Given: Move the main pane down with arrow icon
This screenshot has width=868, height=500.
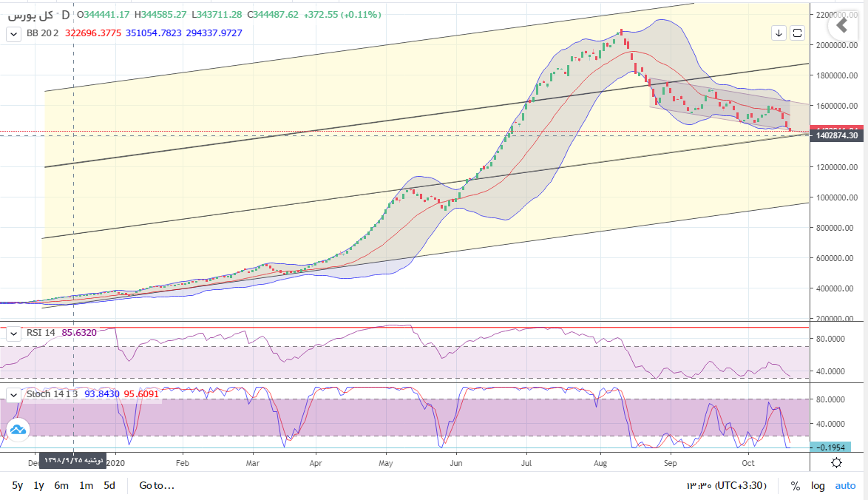Looking at the screenshot, I should coord(779,33).
